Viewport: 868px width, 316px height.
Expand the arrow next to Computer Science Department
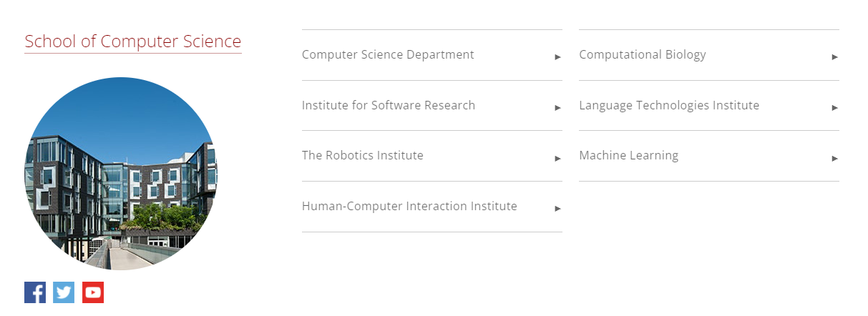pos(558,56)
